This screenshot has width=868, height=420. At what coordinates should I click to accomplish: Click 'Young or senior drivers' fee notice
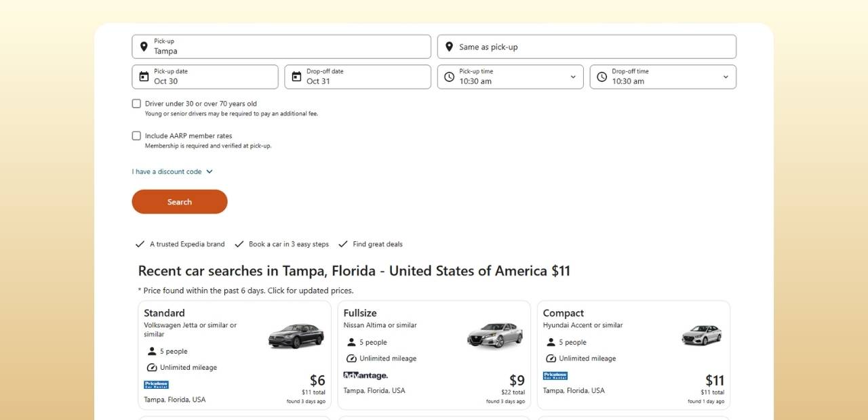231,114
